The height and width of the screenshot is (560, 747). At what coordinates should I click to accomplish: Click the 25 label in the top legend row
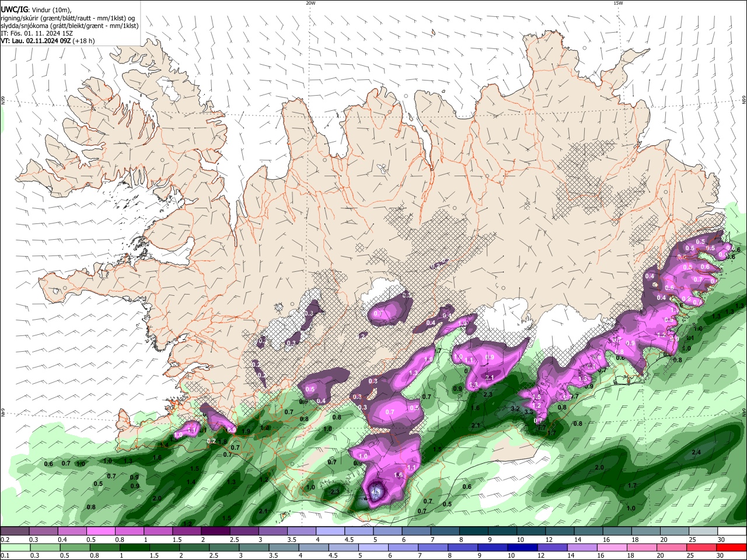pyautogui.click(x=692, y=540)
